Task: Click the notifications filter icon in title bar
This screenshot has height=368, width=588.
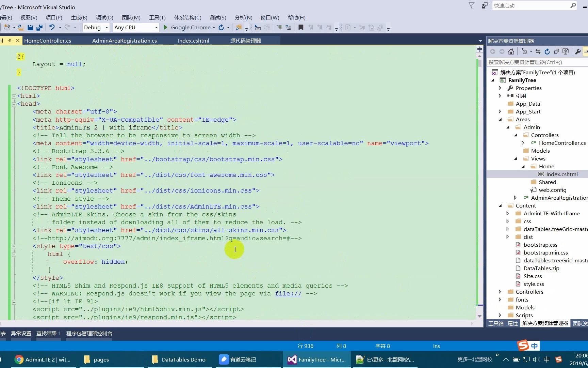Action: 471,5
